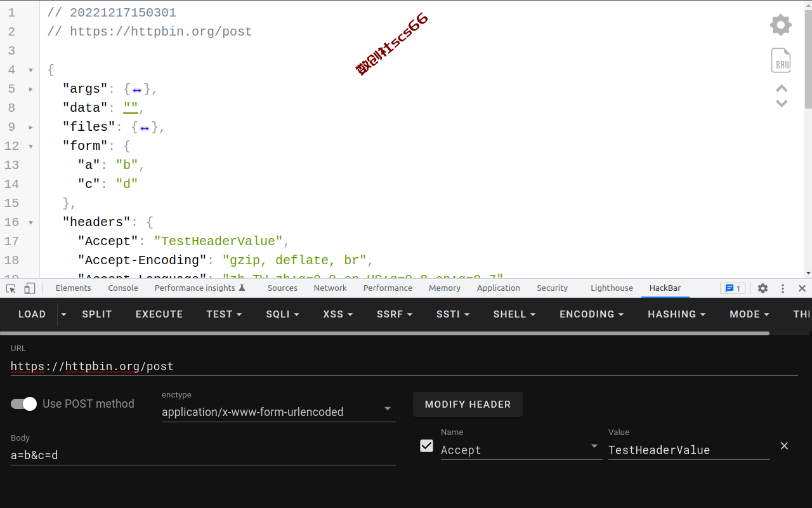The image size is (812, 508).
Task: Expand args node on line 5
Action: click(x=30, y=89)
